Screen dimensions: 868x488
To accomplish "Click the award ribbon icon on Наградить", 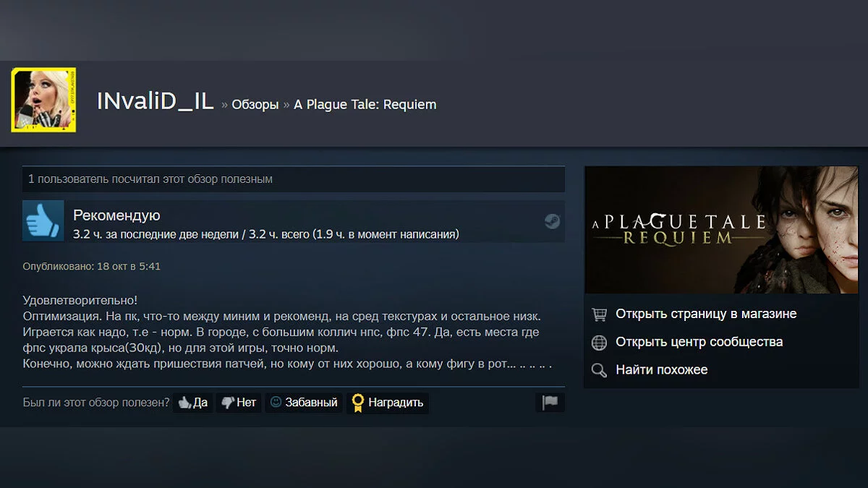I will 357,403.
